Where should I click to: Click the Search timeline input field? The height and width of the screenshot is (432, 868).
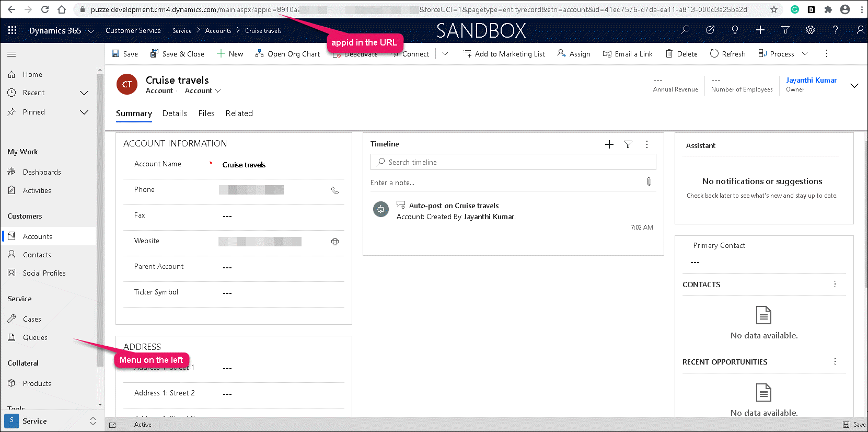(513, 162)
